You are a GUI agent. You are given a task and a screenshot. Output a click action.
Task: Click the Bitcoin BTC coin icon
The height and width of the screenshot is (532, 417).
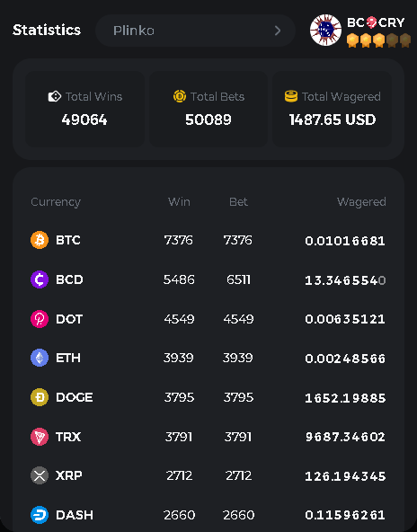(40, 240)
